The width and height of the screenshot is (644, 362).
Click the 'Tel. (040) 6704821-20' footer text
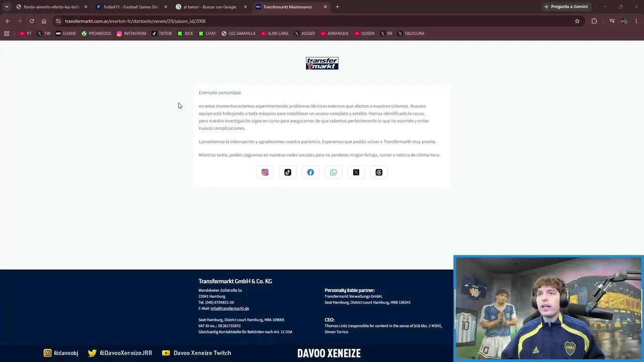pos(216,303)
